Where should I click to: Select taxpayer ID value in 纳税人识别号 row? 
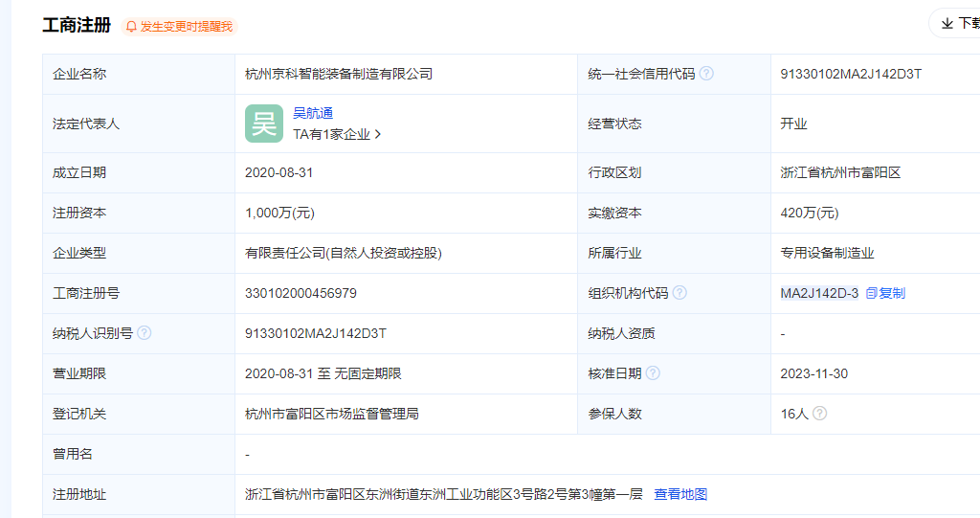316,333
